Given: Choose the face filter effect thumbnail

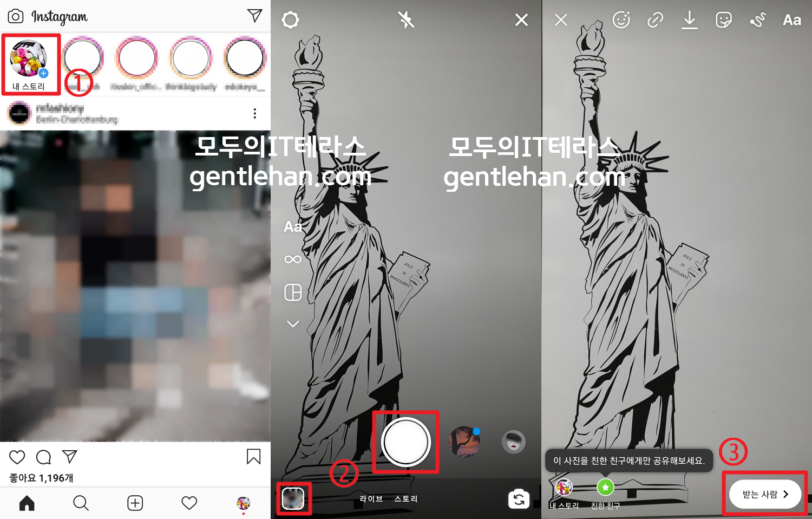Looking at the screenshot, I should point(513,442).
